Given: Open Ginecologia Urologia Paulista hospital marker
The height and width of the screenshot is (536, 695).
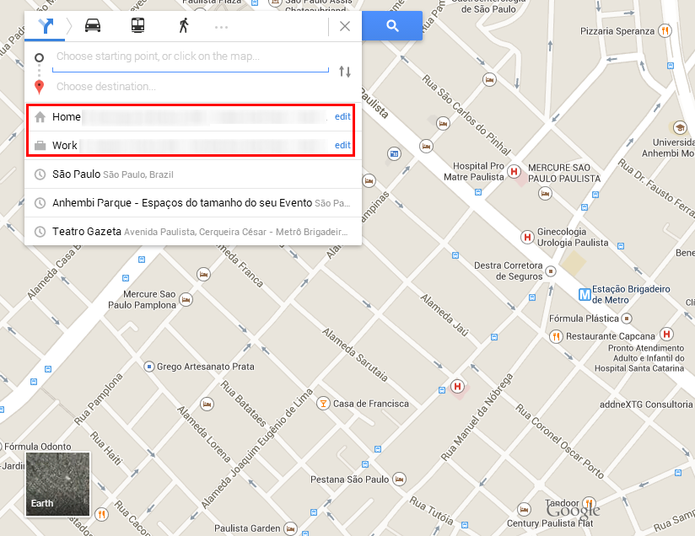Looking at the screenshot, I should click(x=527, y=237).
